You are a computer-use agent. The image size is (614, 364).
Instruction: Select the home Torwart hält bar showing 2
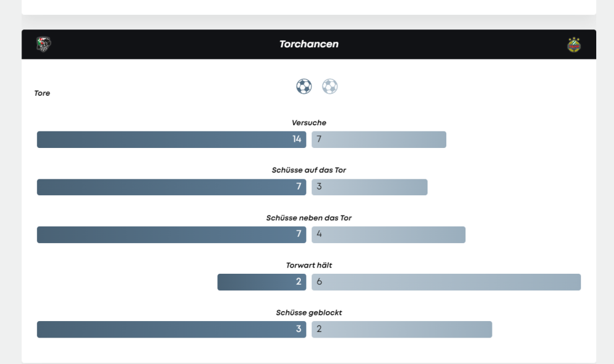262,282
